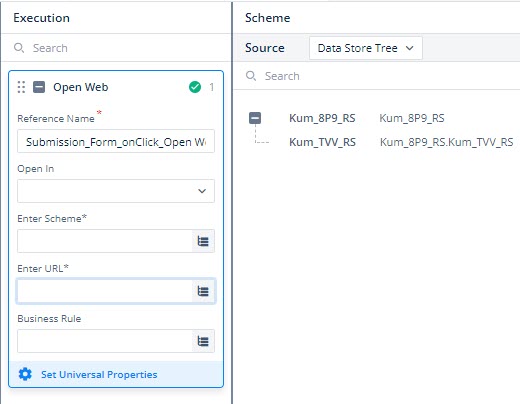This screenshot has width=520, height=404.
Task: Select the Kum_TVV_RS tree item
Action: pyautogui.click(x=322, y=142)
